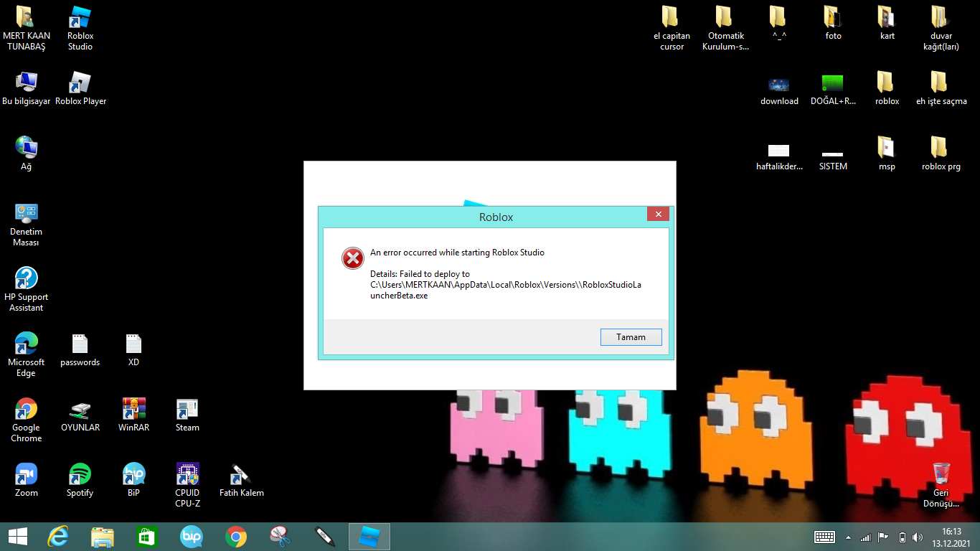
Task: Switch to Roblox Studio taskbar button
Action: (369, 537)
